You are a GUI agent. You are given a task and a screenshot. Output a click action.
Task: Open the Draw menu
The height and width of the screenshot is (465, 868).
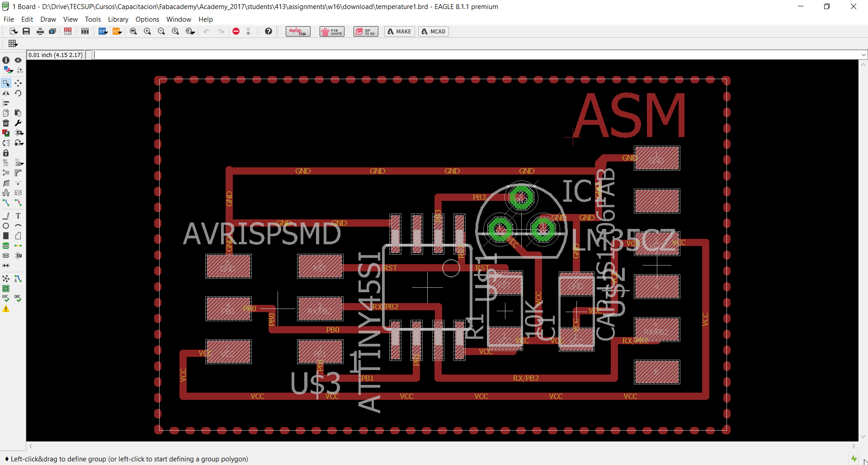[x=48, y=19]
